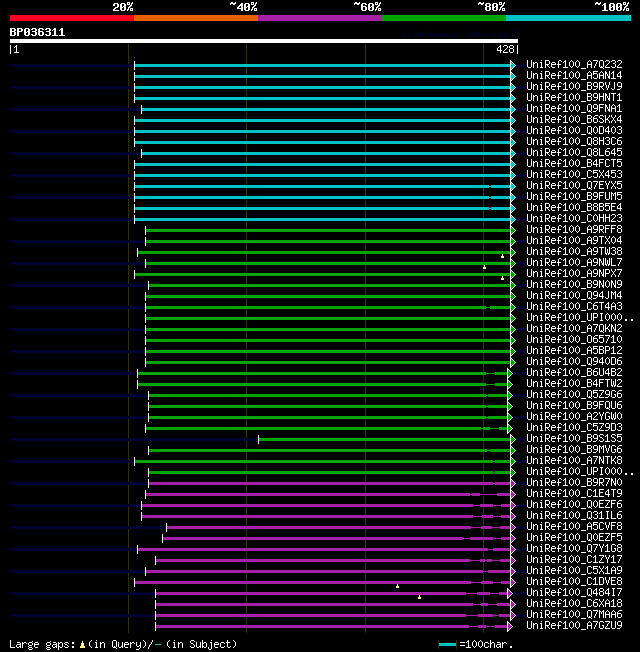This screenshot has width=640, height=652.
Task: Click the UniRef100_B9MVG6 label
Action: [574, 450]
